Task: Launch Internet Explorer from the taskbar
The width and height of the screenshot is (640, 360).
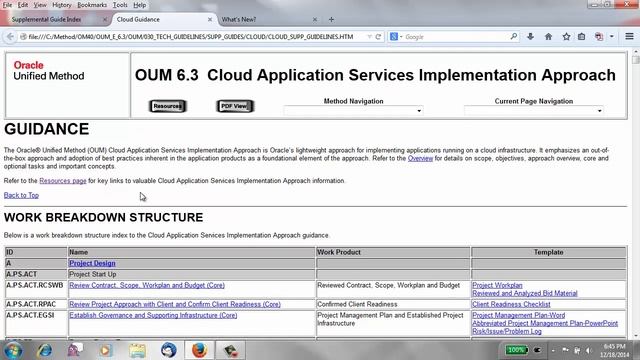Action: (x=44, y=350)
